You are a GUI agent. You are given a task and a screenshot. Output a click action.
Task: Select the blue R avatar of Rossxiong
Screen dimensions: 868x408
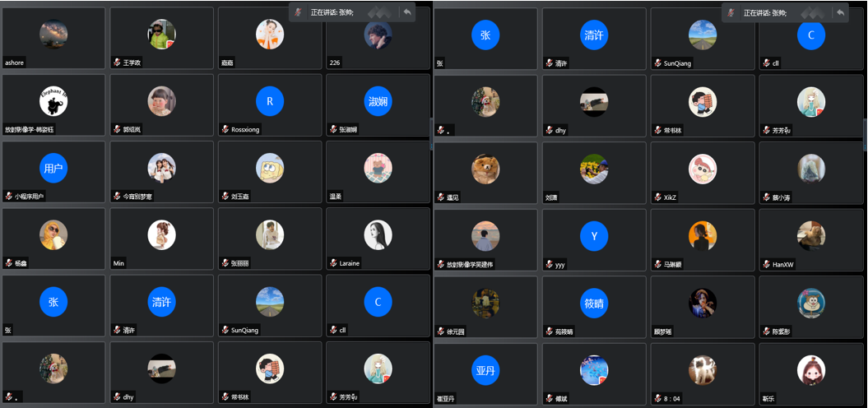tap(270, 101)
